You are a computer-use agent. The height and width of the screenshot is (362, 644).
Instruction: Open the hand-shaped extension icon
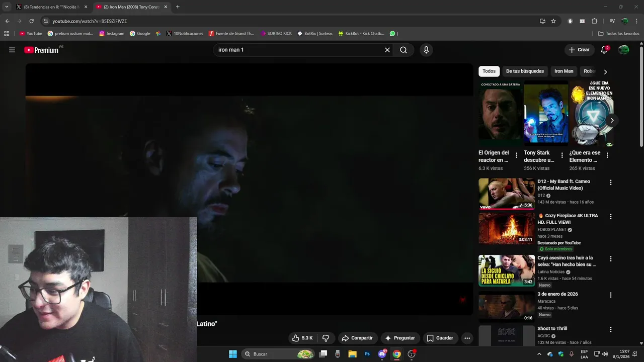570,21
